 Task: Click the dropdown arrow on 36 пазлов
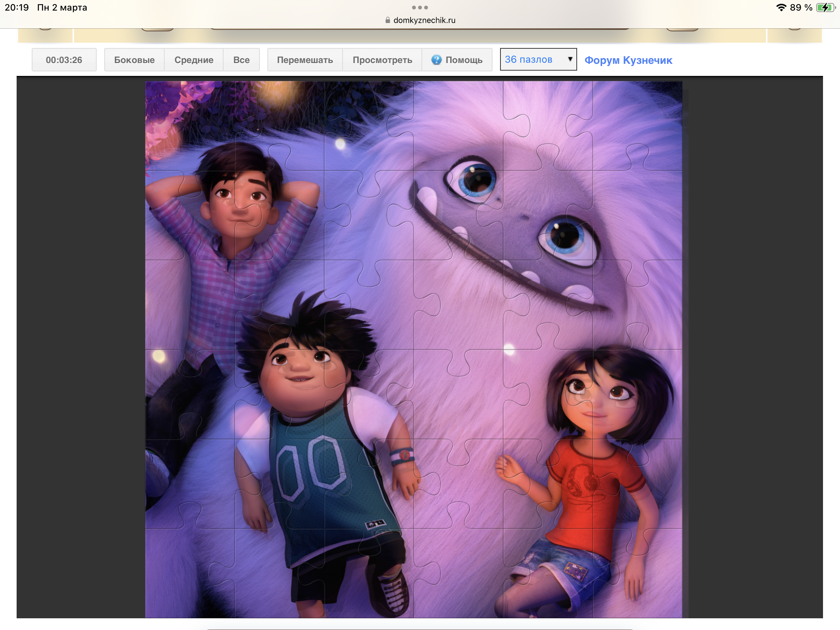click(570, 59)
